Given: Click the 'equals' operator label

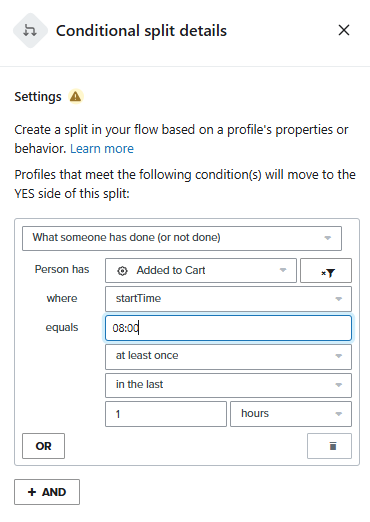Looking at the screenshot, I should tap(62, 328).
